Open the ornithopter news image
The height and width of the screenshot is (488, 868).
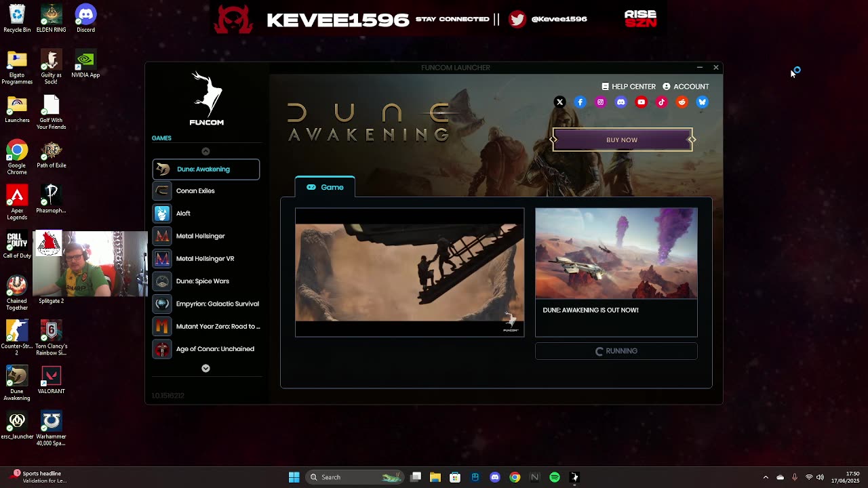tap(616, 253)
